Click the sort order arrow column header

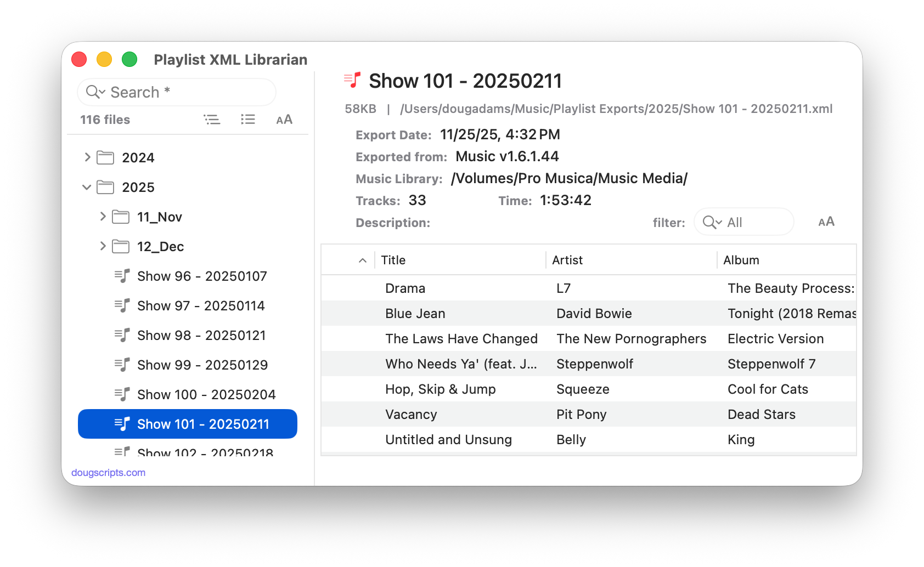click(362, 260)
